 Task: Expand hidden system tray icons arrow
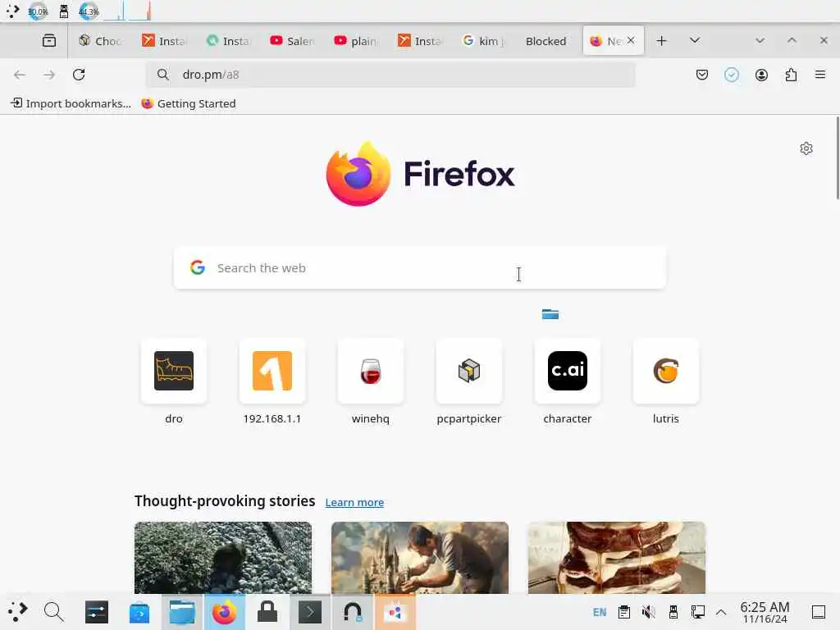721,612
